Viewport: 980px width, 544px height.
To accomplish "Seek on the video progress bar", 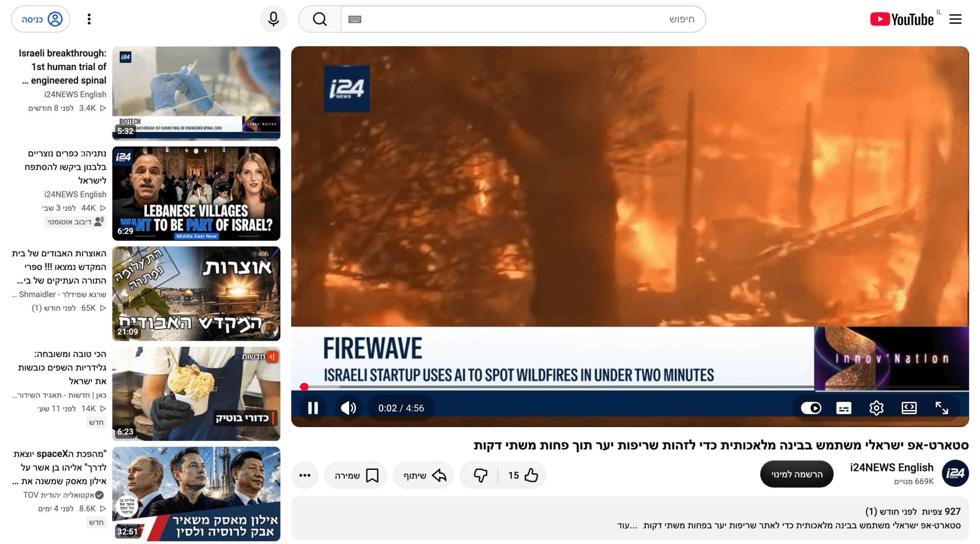I will coord(630,387).
